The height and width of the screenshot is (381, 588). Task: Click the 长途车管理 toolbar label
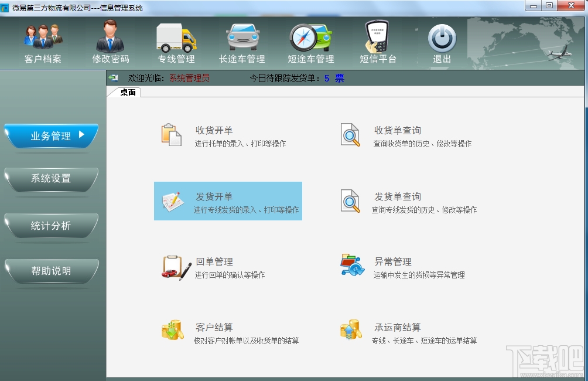[x=242, y=59]
